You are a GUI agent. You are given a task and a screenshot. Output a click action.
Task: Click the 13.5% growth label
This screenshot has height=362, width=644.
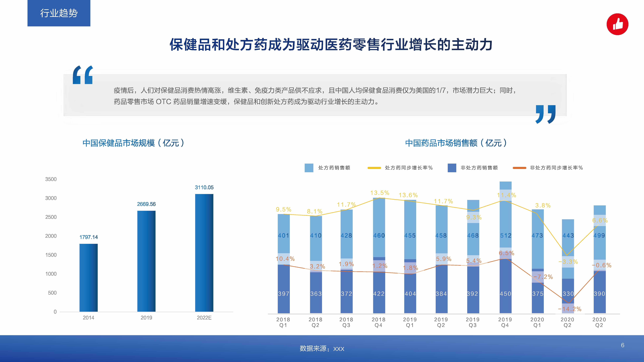click(x=380, y=193)
